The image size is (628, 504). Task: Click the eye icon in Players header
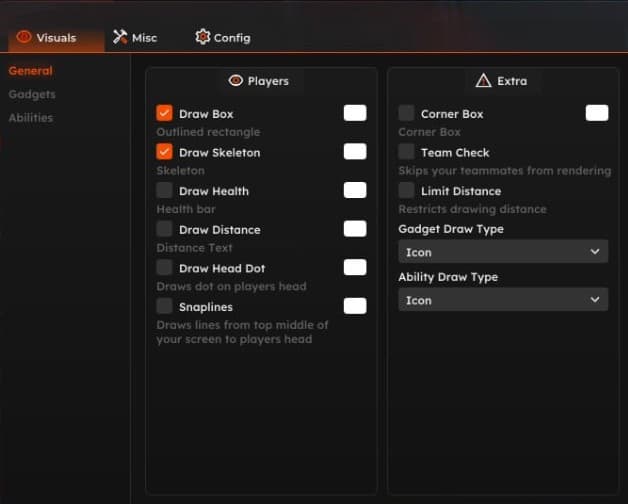point(236,81)
